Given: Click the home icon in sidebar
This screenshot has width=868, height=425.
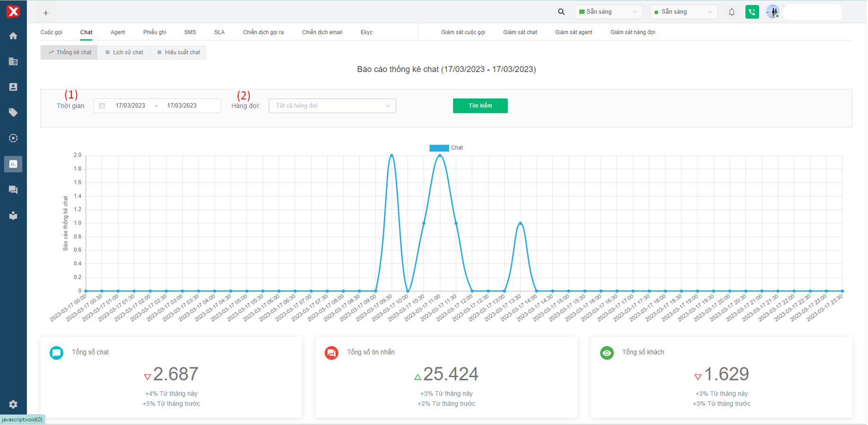Looking at the screenshot, I should coord(13,36).
